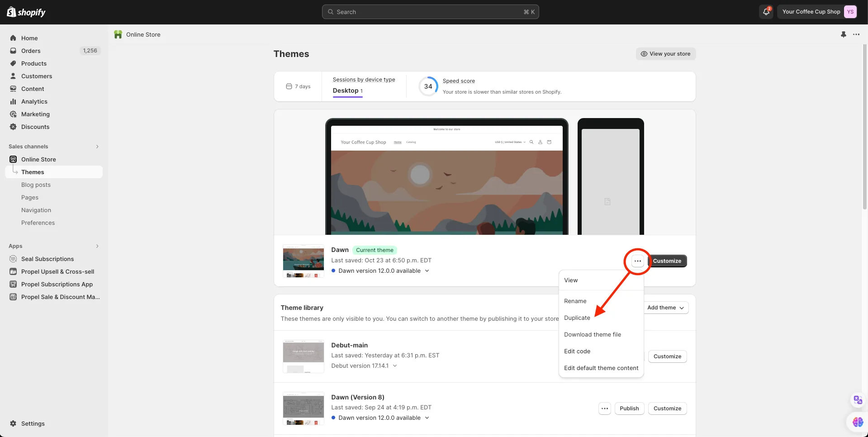Choose Rename from the theme menu
This screenshot has width=868, height=437.
click(x=601, y=301)
